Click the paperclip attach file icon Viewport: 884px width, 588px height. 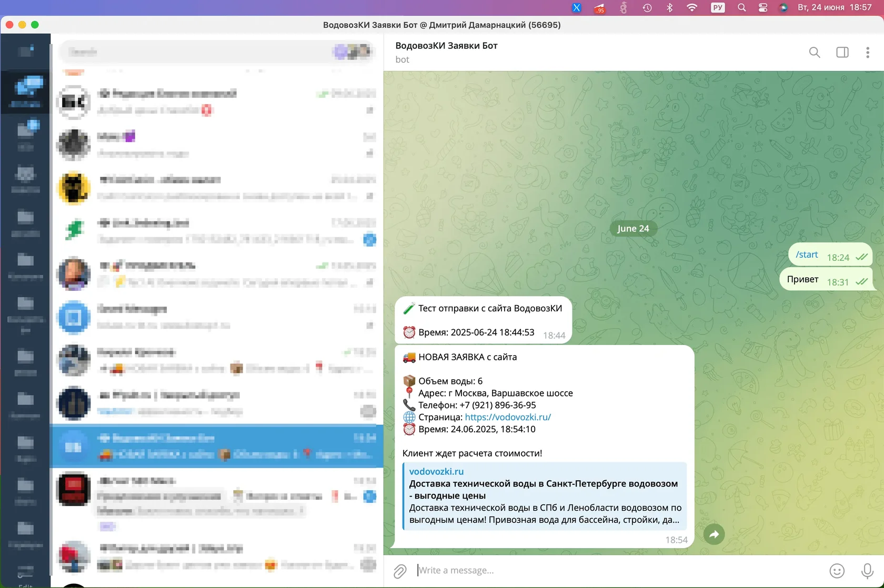click(400, 571)
